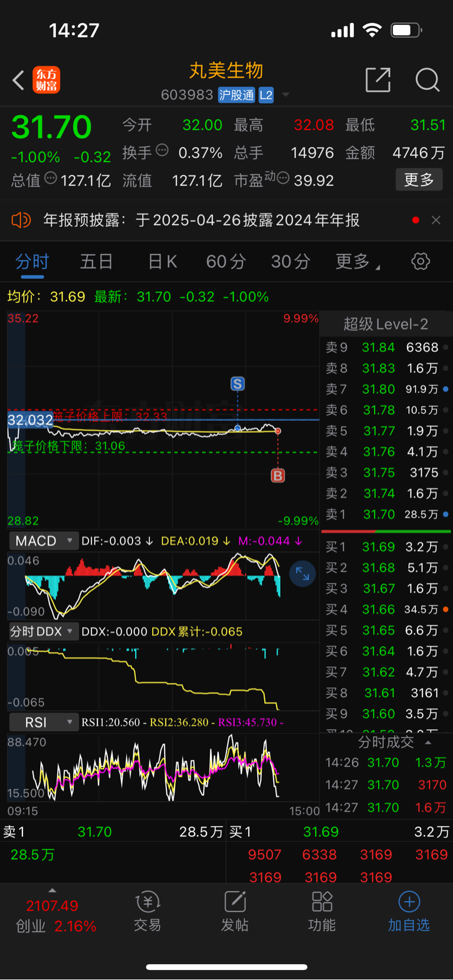Select the 卖1 31.70 order row
The width and height of the screenshot is (453, 980).
pyautogui.click(x=386, y=514)
